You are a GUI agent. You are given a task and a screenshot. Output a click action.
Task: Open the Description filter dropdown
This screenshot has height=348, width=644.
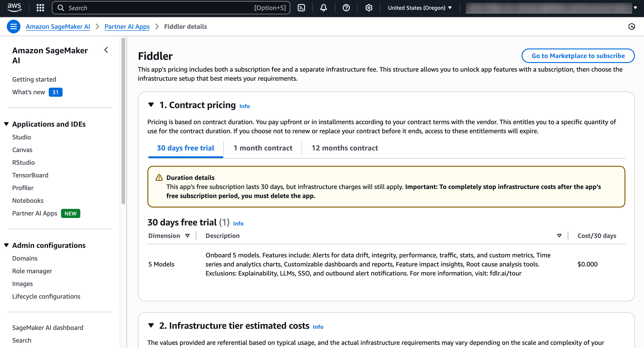[x=559, y=235]
